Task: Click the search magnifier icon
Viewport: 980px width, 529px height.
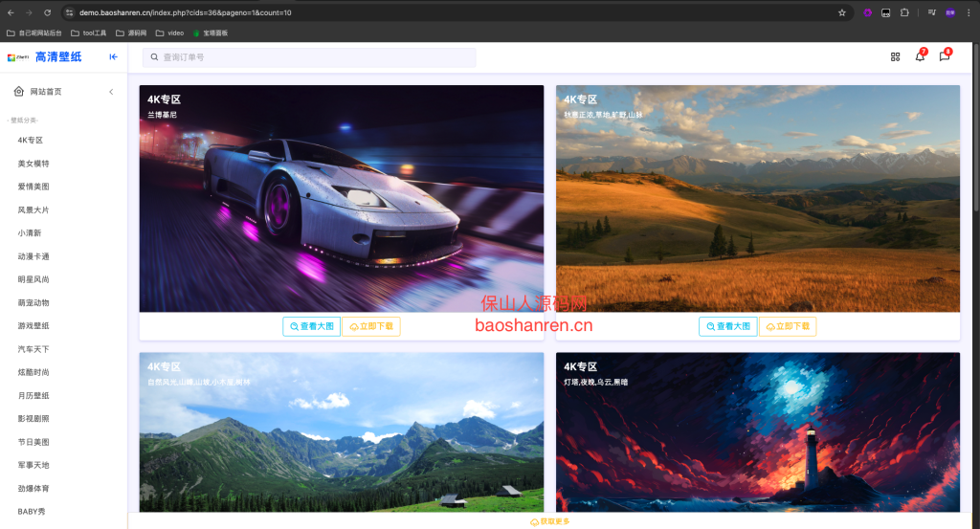Action: click(154, 56)
